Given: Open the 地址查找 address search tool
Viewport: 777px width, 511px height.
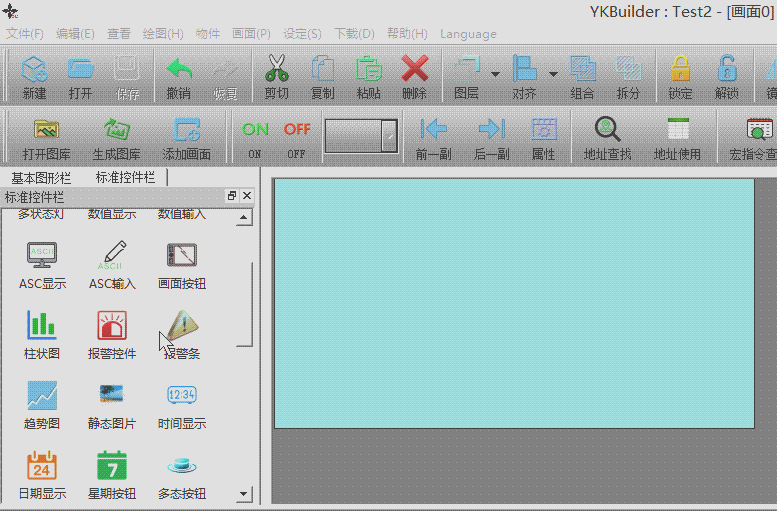Looking at the screenshot, I should point(607,136).
